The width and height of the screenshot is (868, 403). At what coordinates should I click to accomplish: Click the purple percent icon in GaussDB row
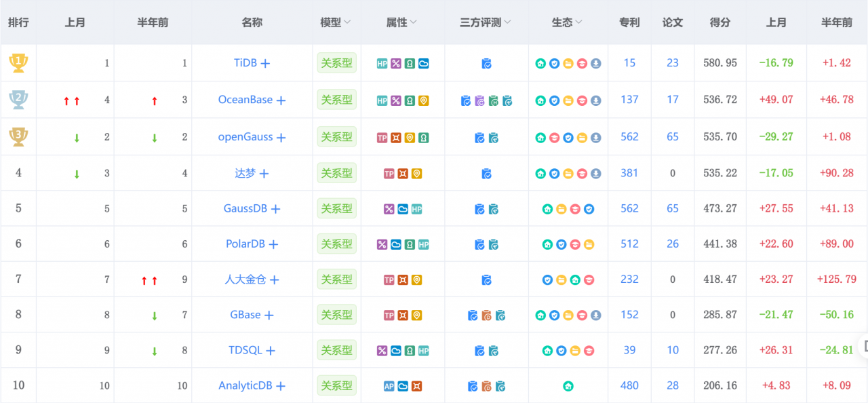click(x=389, y=209)
